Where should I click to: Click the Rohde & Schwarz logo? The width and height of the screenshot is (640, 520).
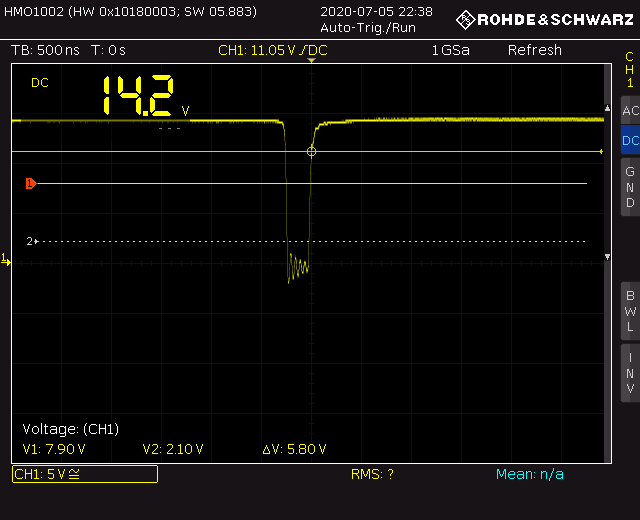point(544,19)
